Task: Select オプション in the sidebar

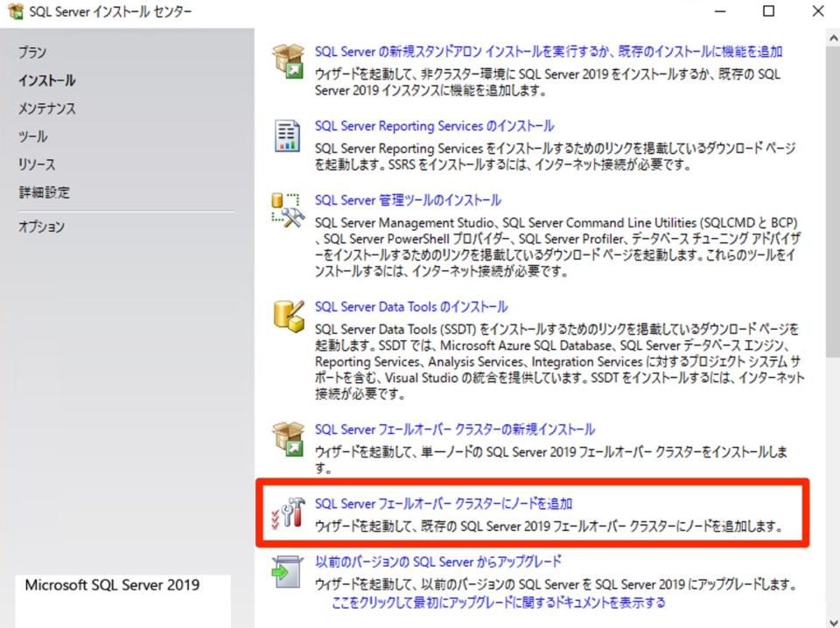Action: (41, 227)
